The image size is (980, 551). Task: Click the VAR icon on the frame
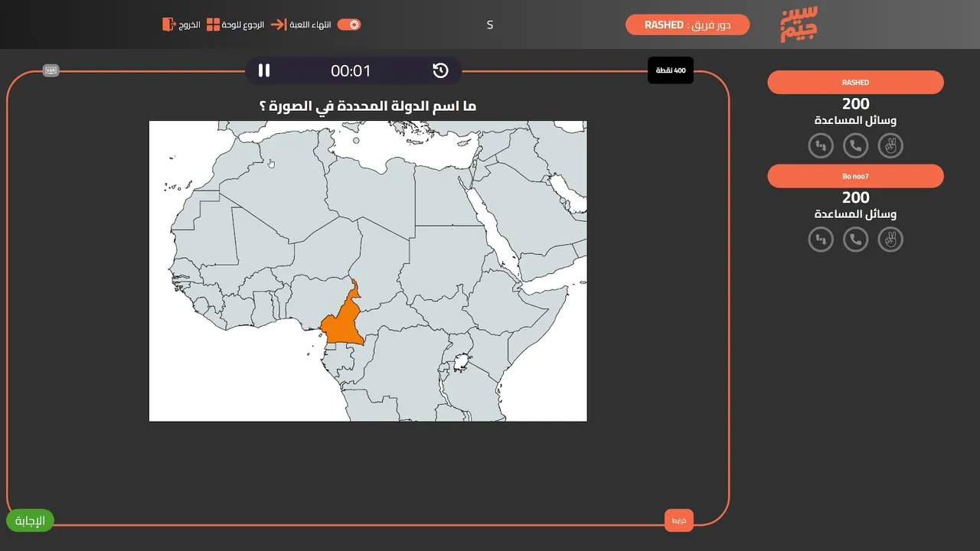51,70
